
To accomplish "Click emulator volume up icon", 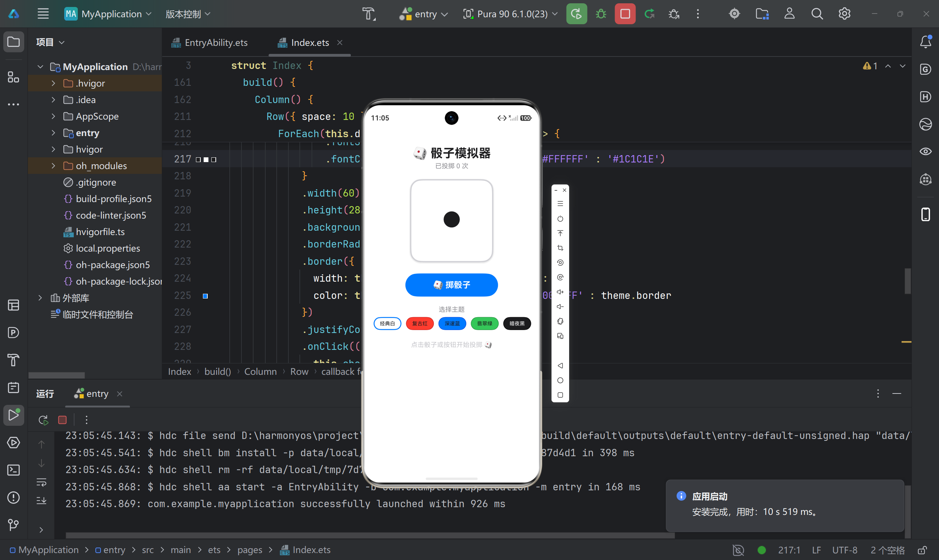I will coord(560,292).
